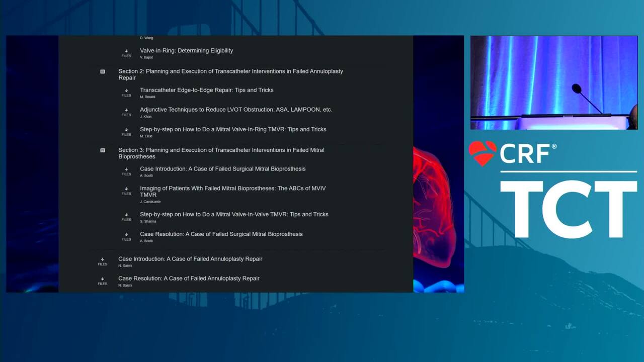
Task: Download files for Case Resolution Failed Surgical Bioprosthesis
Action: tap(126, 237)
